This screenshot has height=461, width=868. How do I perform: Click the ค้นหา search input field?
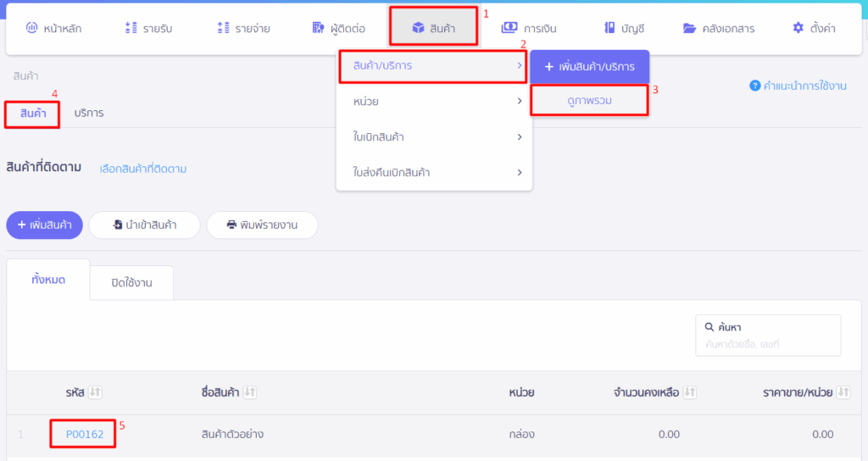[767, 344]
